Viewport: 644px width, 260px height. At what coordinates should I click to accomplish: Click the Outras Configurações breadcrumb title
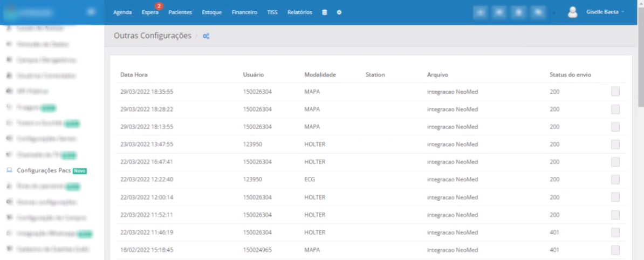[x=153, y=36]
